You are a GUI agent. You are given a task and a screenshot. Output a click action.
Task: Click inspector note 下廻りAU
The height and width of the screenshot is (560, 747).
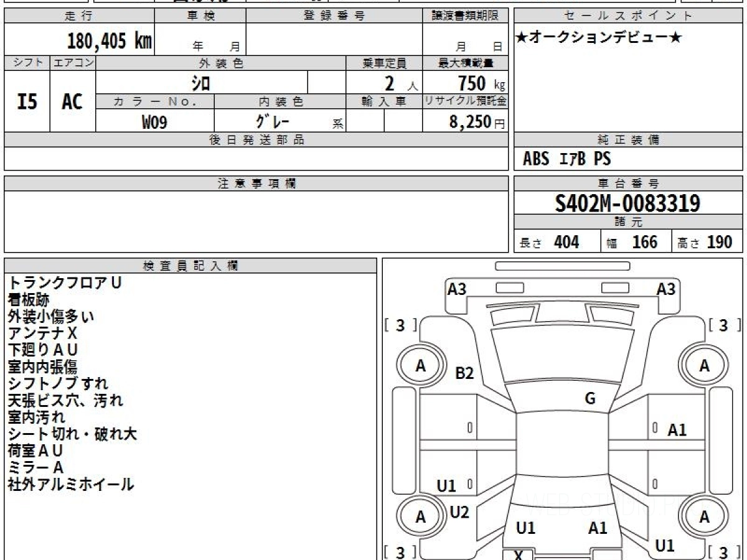click(44, 350)
